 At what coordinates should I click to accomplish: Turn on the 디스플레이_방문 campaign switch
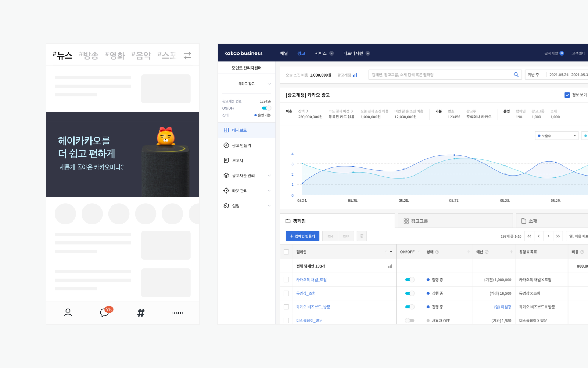pos(409,321)
